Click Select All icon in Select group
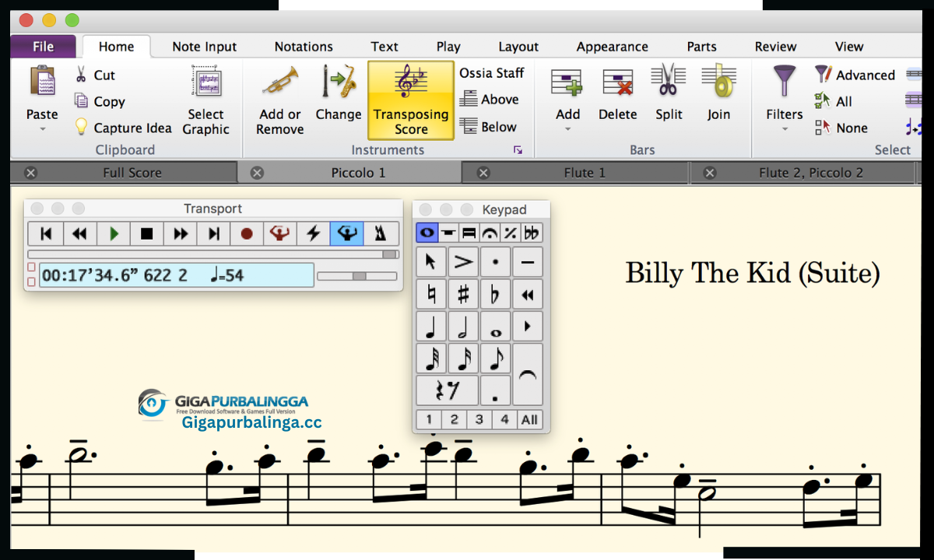Screen dimensions: 934x560 coord(823,100)
